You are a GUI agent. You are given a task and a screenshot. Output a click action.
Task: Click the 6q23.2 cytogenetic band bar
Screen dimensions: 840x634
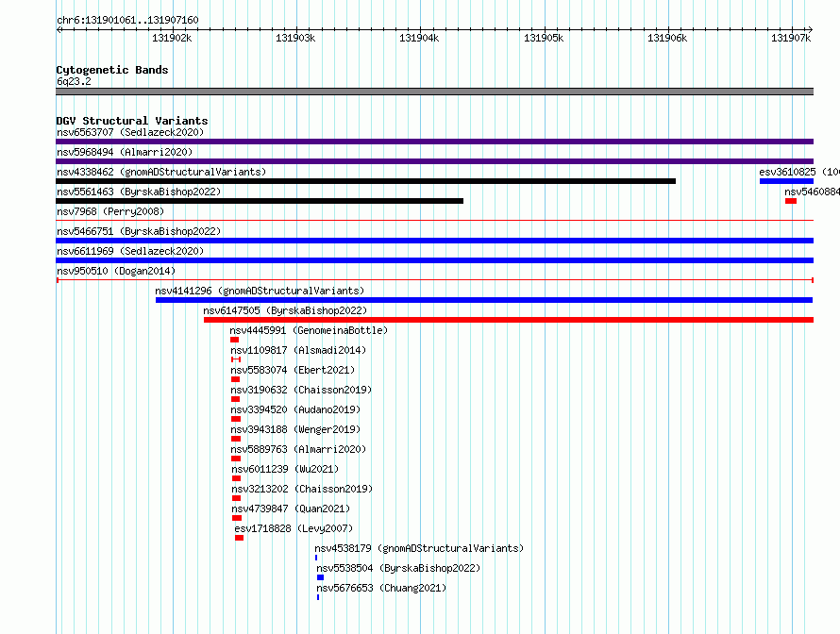434,92
